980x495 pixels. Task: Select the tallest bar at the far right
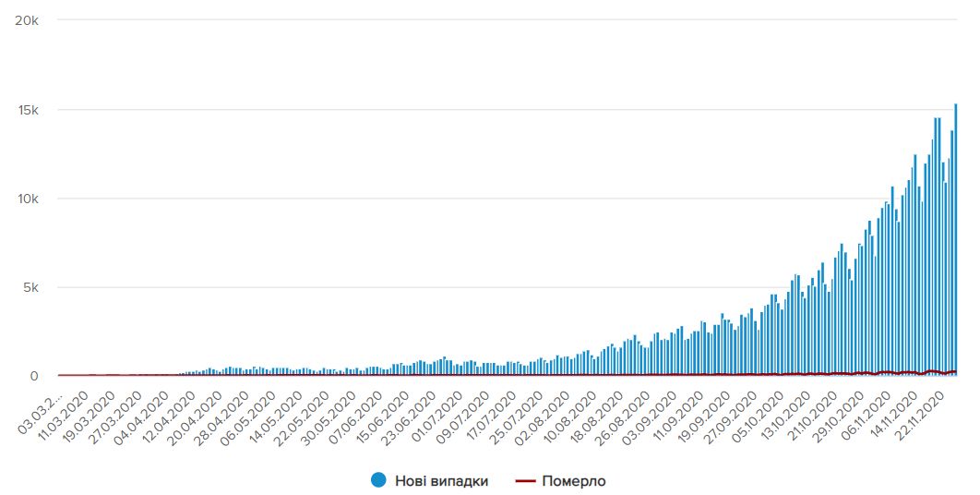pos(955,240)
